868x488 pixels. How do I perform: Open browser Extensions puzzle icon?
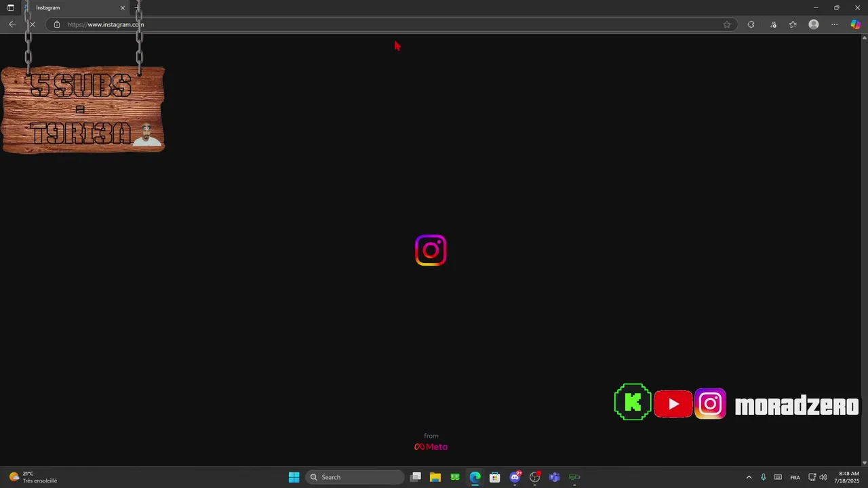tap(751, 24)
